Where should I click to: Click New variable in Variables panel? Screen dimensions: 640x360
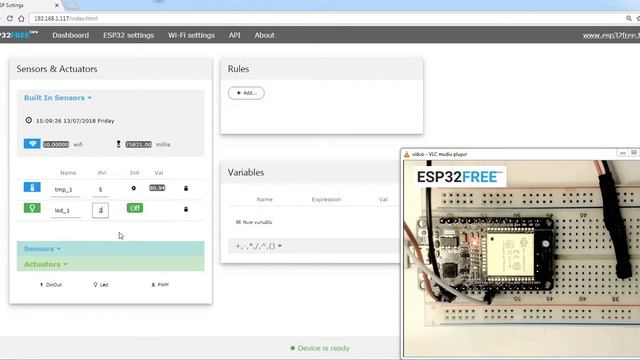point(254,222)
